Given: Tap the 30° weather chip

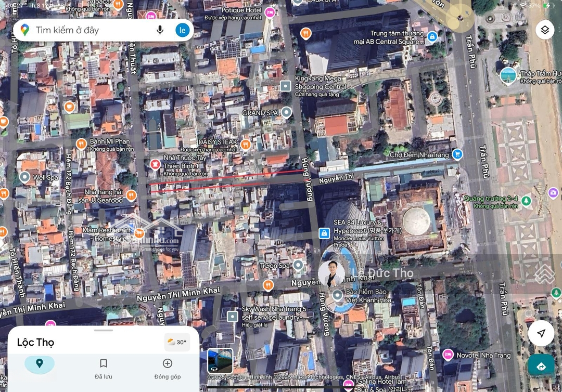Looking at the screenshot, I should point(177,342).
